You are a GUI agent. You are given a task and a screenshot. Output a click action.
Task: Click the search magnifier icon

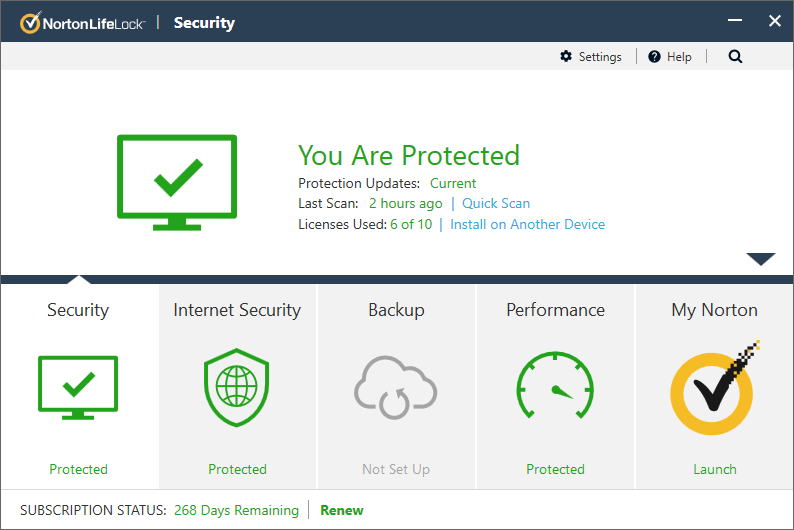click(x=736, y=57)
